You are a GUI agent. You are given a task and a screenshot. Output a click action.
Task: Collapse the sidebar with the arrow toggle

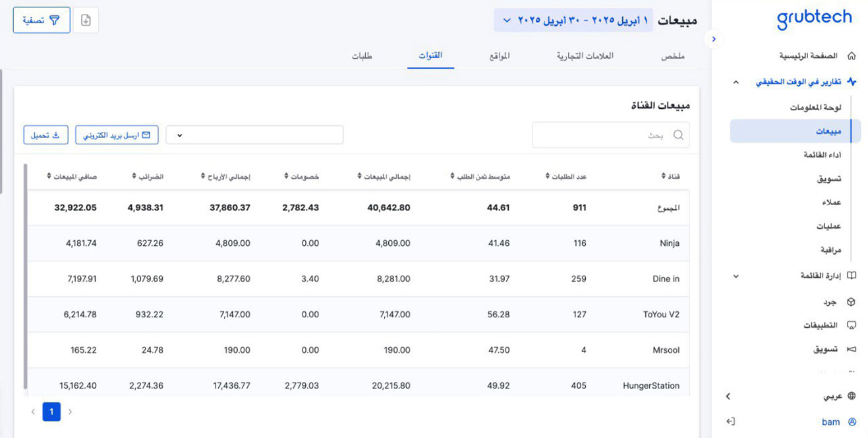713,40
